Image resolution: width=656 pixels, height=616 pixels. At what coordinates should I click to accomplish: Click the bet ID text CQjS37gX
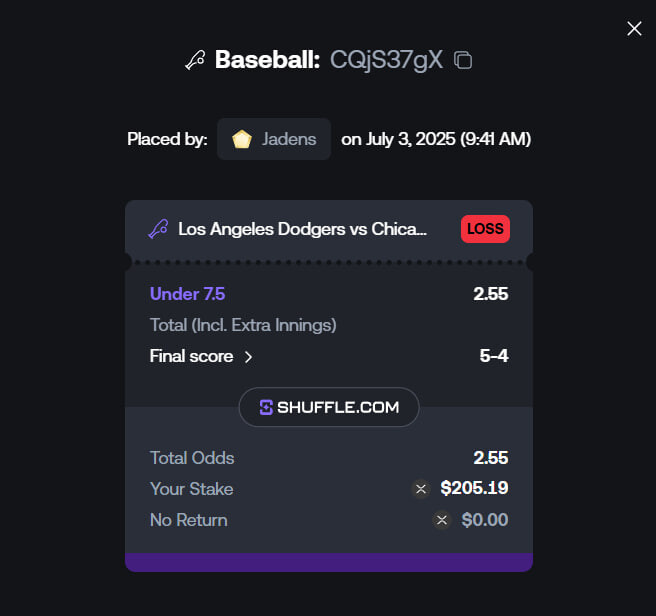[386, 60]
